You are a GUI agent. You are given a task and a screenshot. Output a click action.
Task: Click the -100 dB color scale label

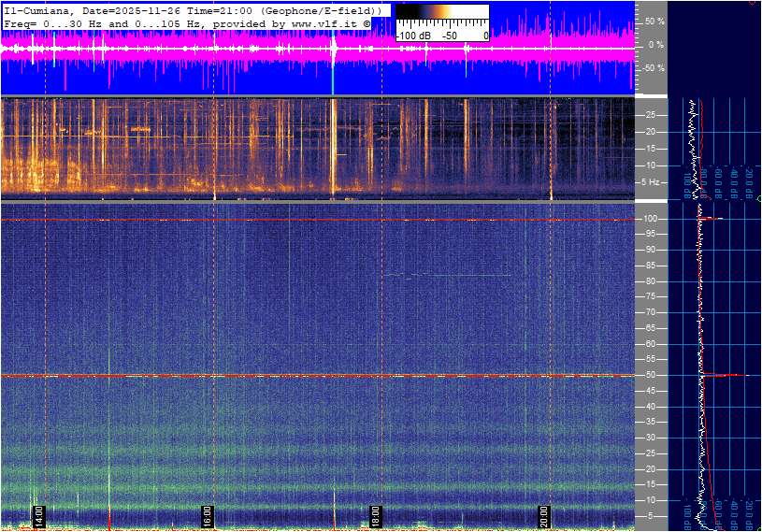(414, 36)
